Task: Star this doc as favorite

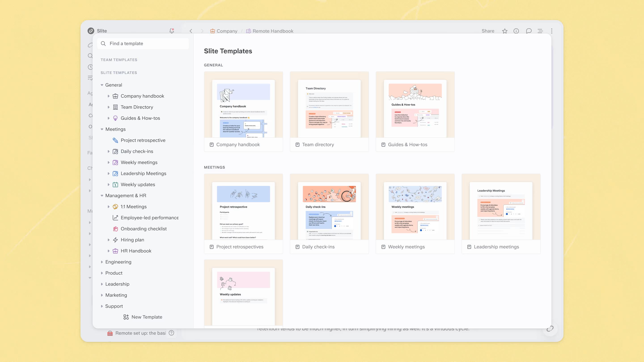Action: 504,31
